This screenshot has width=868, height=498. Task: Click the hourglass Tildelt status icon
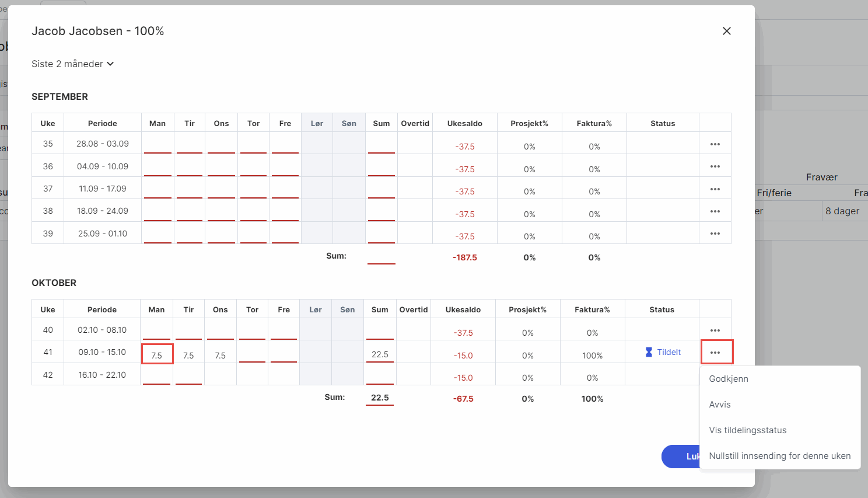pos(649,352)
